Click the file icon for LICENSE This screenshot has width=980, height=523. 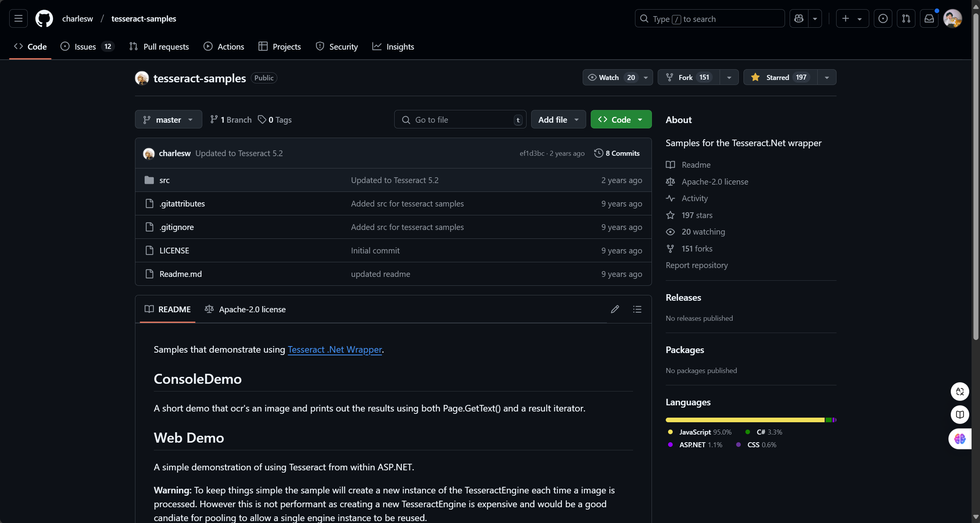pos(149,250)
